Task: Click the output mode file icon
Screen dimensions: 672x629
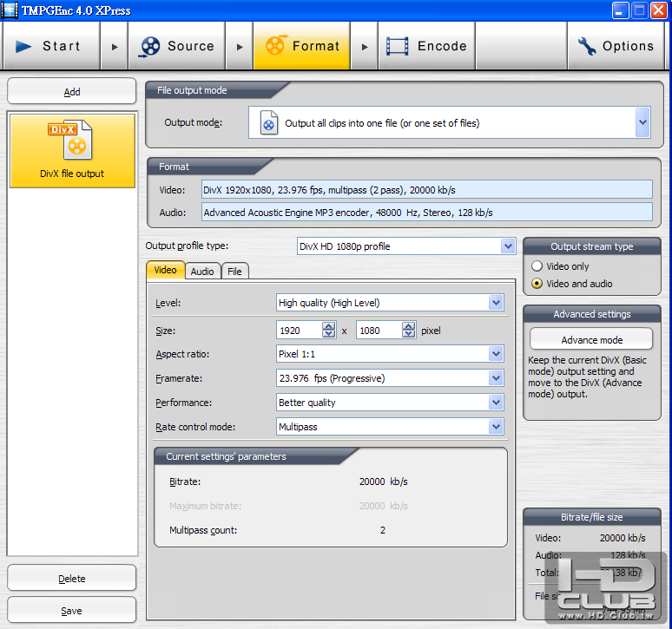Action: [x=269, y=123]
